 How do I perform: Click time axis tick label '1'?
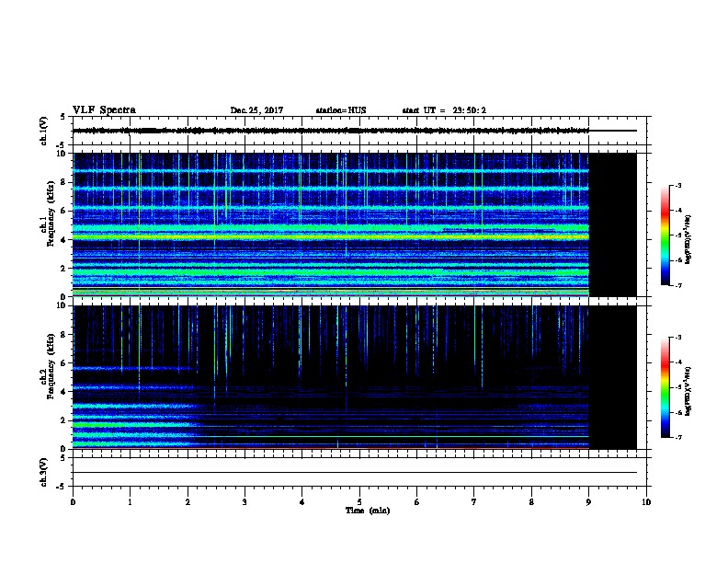(130, 501)
